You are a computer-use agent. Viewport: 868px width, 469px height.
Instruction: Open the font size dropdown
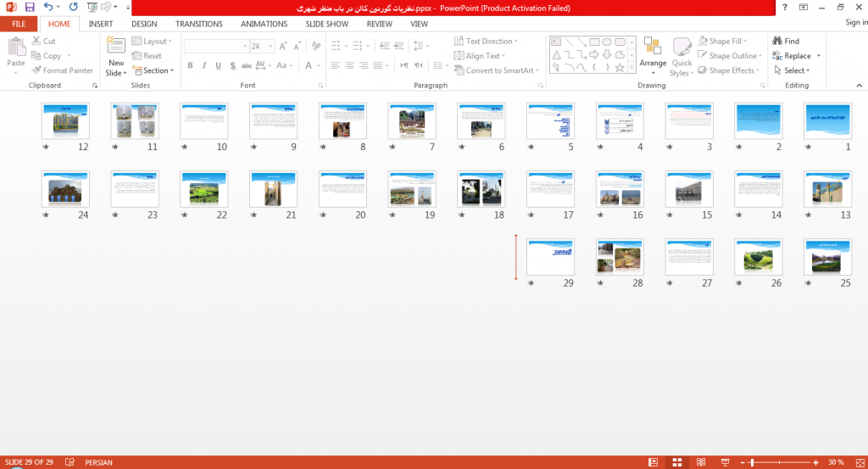click(270, 46)
